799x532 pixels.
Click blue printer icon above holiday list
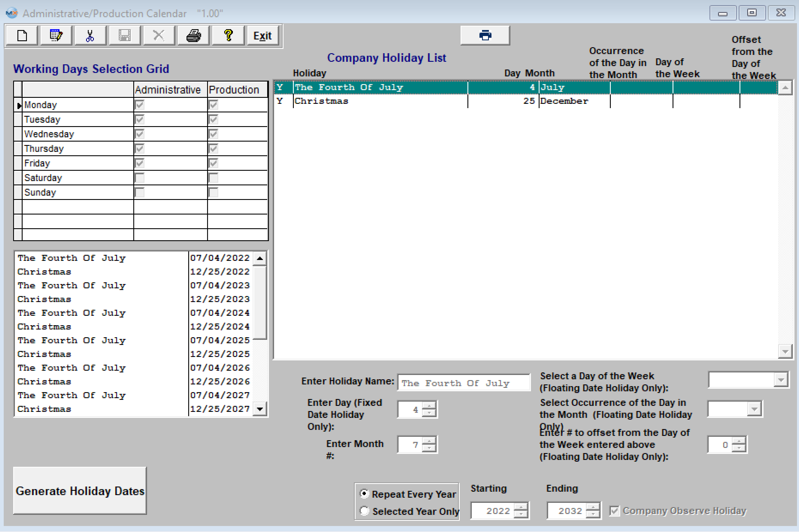point(485,35)
